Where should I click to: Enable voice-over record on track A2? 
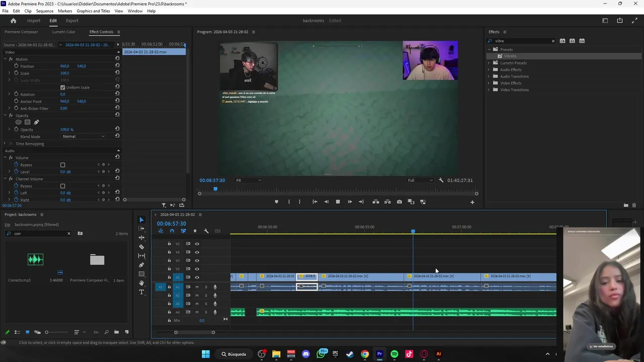(x=215, y=296)
